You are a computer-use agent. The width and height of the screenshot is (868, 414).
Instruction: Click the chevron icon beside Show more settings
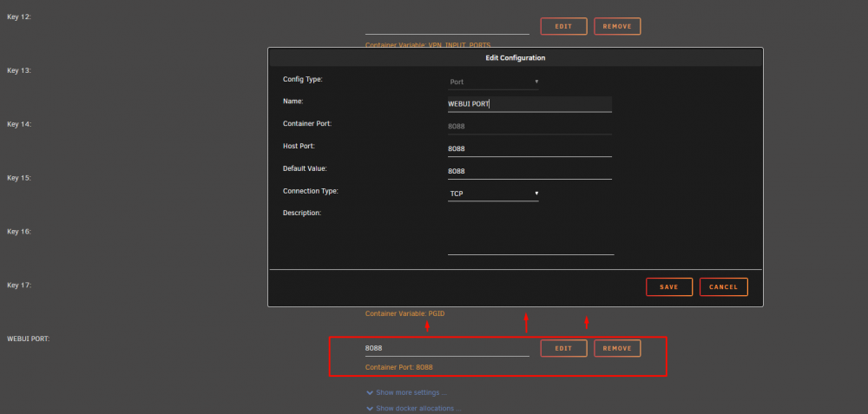[370, 392]
